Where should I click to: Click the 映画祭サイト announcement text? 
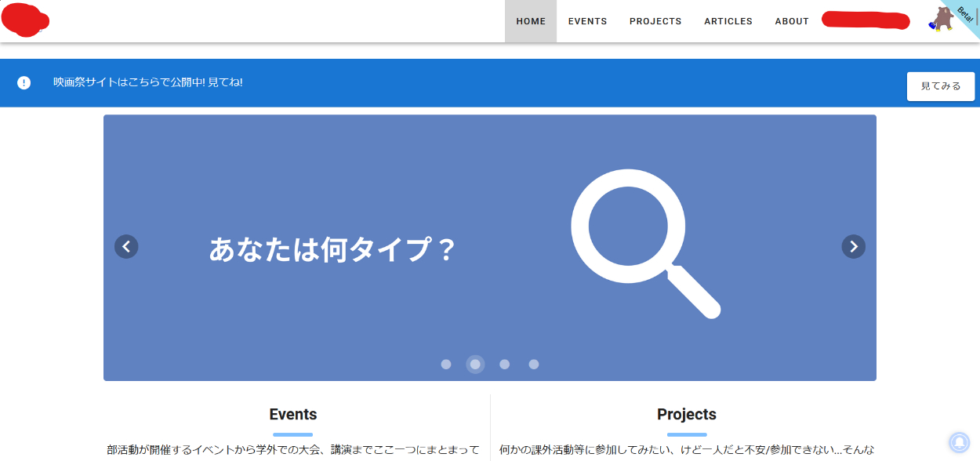[148, 82]
